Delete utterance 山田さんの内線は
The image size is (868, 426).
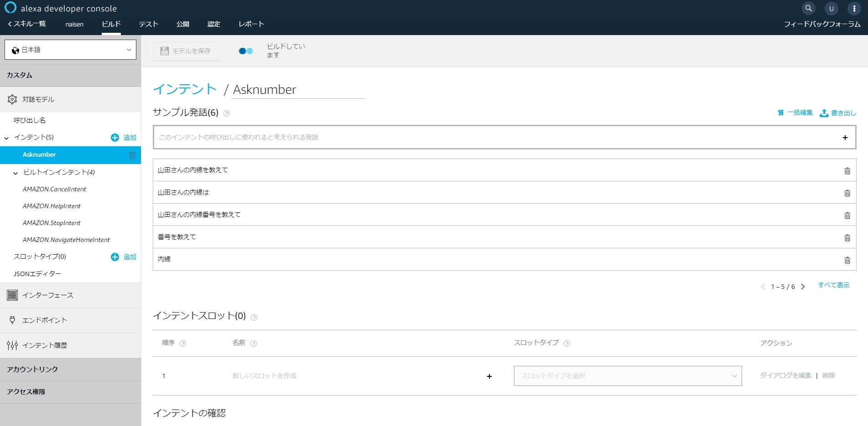pos(847,193)
